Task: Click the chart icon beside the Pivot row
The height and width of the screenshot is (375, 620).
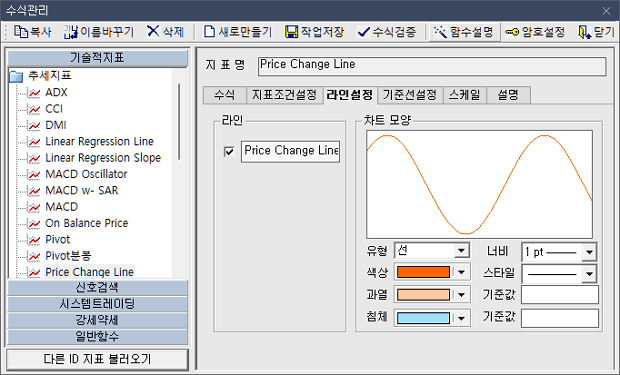Action: coord(34,240)
